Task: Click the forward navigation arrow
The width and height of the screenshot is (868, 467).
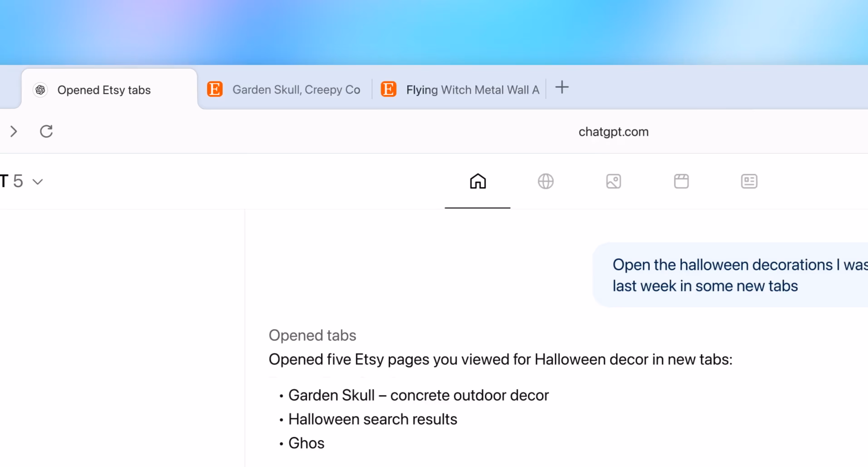Action: pos(14,132)
